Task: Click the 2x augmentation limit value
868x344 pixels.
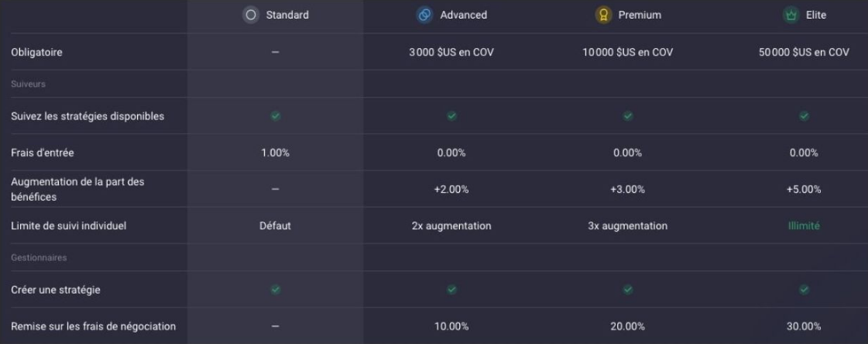Action: 451,226
